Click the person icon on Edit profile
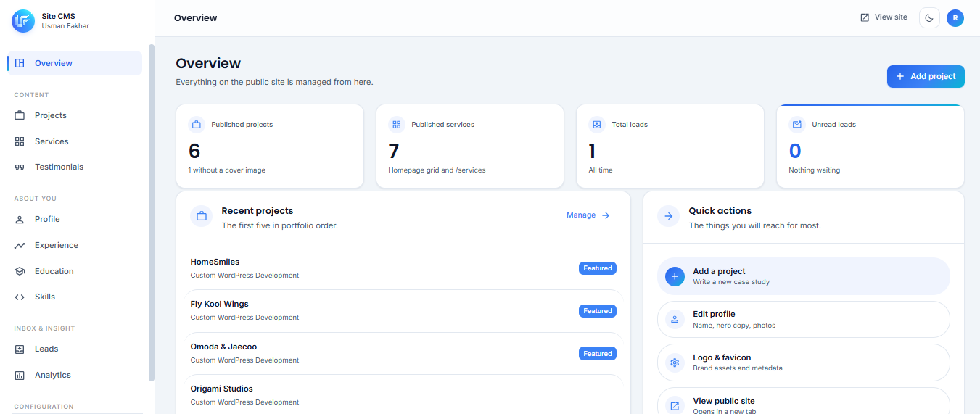Image resolution: width=980 pixels, height=414 pixels. [675, 319]
